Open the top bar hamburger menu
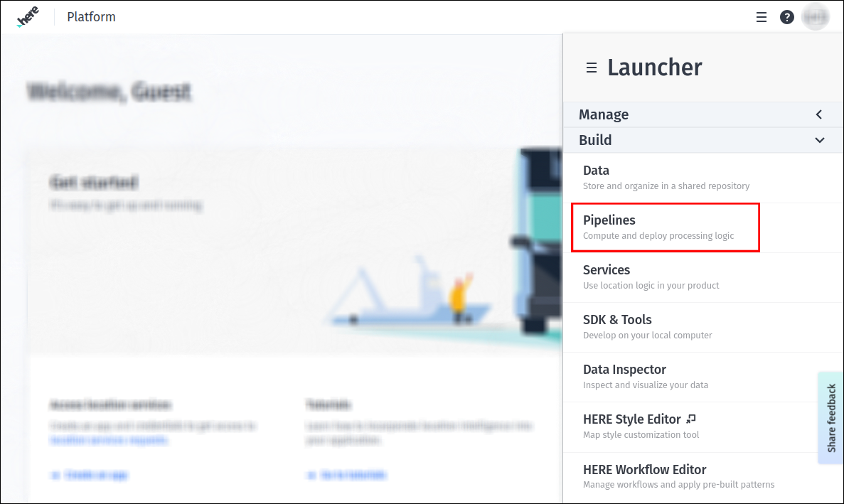The height and width of the screenshot is (504, 844). [x=761, y=17]
